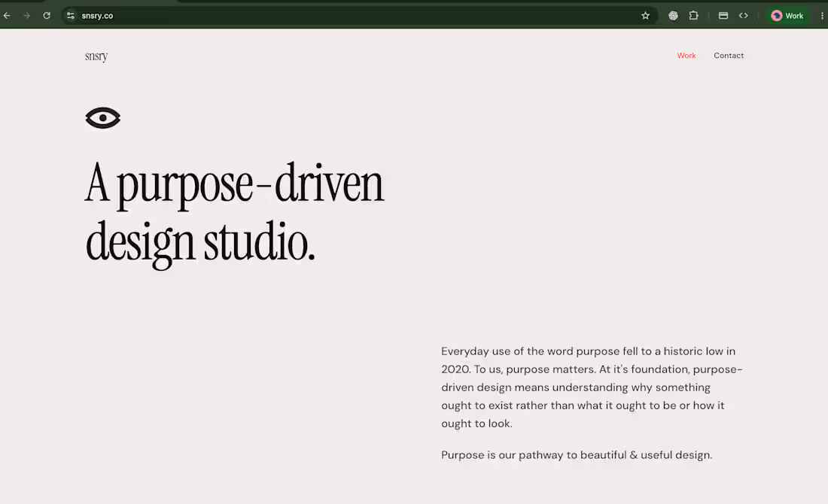Bookmark this page with the star icon

[x=645, y=16]
